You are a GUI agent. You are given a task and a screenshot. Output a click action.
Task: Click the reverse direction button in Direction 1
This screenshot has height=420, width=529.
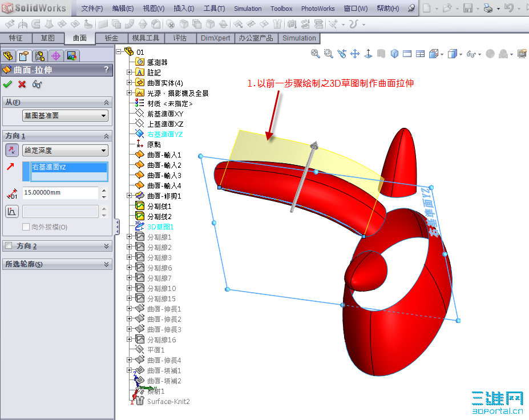pos(12,150)
